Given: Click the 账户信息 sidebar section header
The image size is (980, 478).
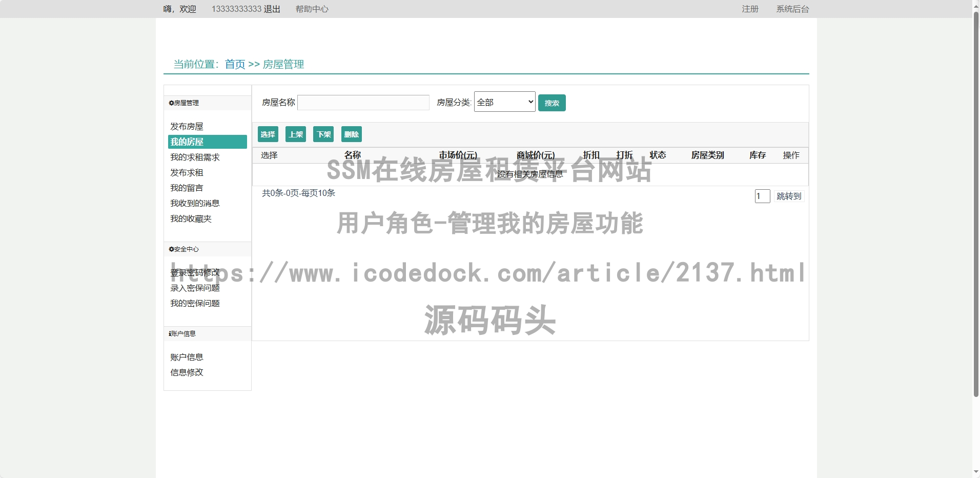Looking at the screenshot, I should pos(208,334).
